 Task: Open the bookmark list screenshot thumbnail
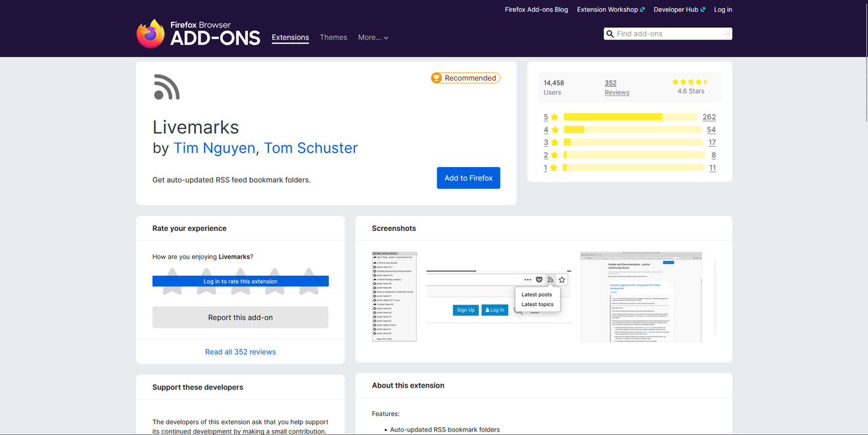394,296
